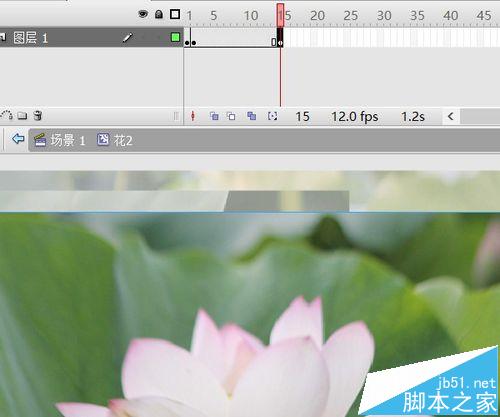Click the pencil icon on 图层 1

pos(127,37)
